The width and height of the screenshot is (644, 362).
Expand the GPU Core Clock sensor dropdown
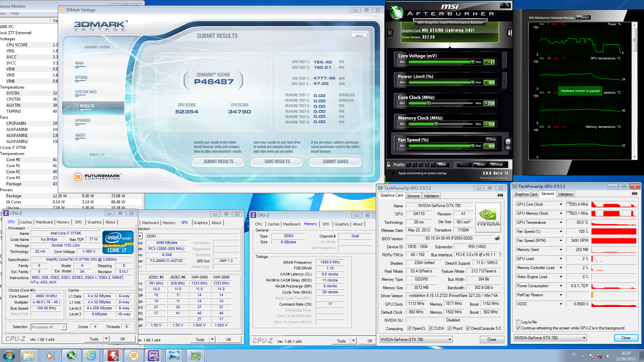560,204
